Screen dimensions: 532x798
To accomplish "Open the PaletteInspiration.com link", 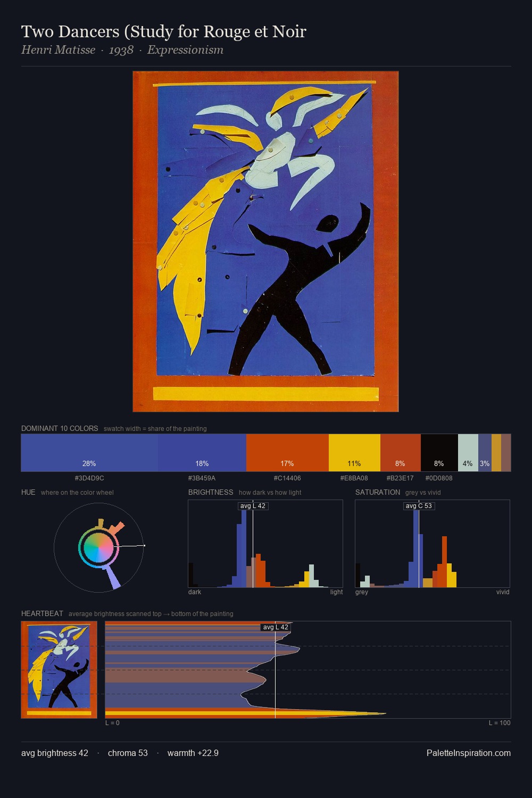I will pos(469,753).
